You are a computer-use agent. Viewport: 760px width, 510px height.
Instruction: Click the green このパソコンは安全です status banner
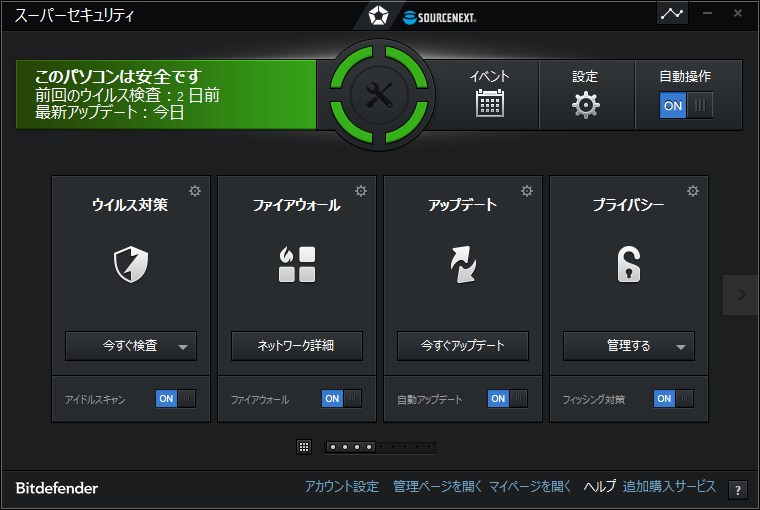166,95
